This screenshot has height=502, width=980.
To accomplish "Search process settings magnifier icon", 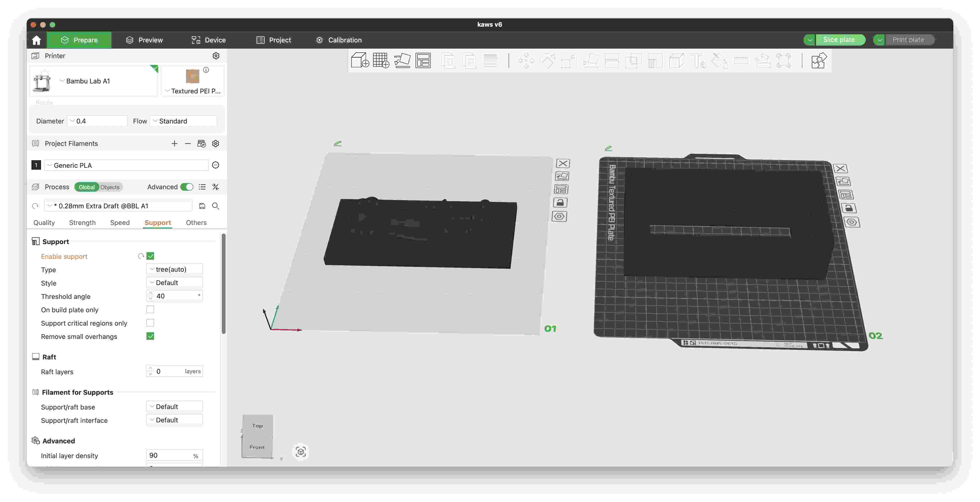I will (x=215, y=206).
